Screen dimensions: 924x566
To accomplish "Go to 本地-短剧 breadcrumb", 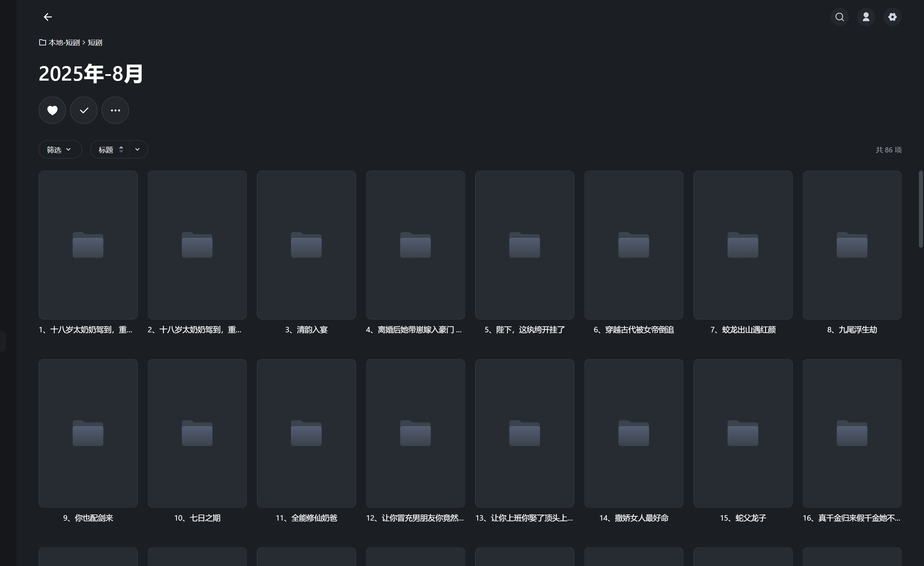I will click(x=64, y=42).
